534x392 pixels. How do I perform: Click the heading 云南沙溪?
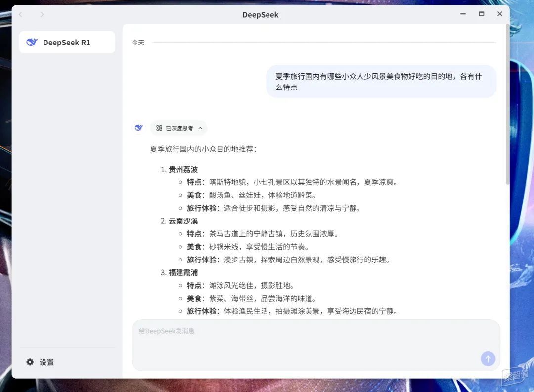pyautogui.click(x=183, y=221)
